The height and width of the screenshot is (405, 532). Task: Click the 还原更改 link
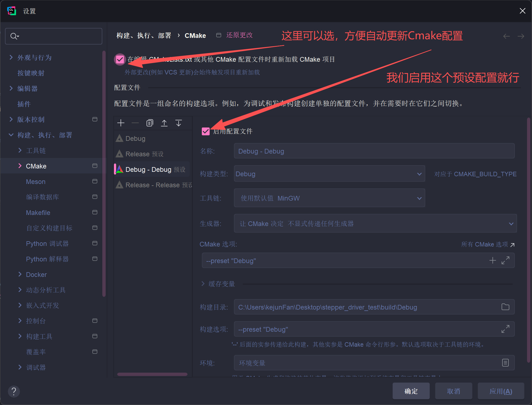click(239, 35)
